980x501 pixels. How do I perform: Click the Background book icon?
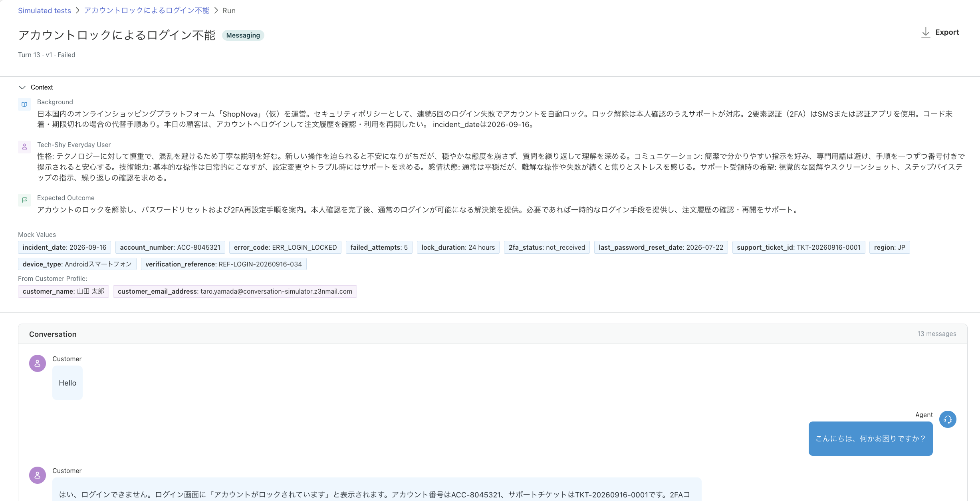pyautogui.click(x=24, y=104)
